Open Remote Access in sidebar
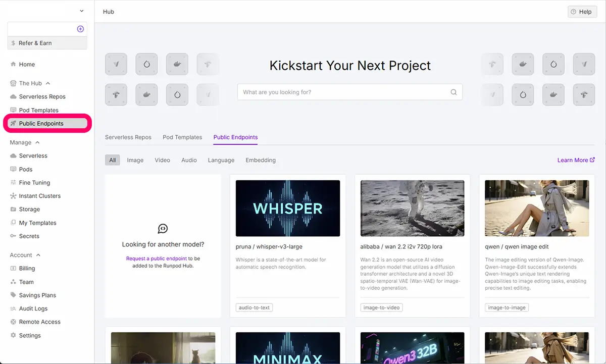606x364 pixels. point(39,322)
